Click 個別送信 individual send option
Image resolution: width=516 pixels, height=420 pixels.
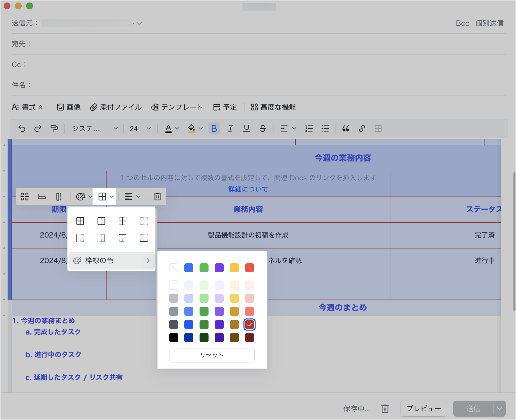tap(489, 23)
